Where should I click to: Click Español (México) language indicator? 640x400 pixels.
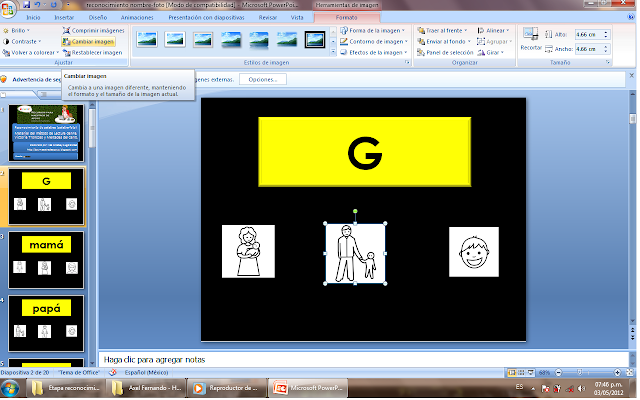click(146, 373)
